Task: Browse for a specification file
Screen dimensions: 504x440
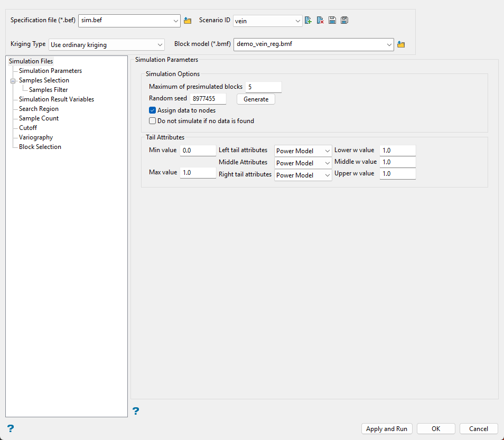Action: [x=188, y=21]
